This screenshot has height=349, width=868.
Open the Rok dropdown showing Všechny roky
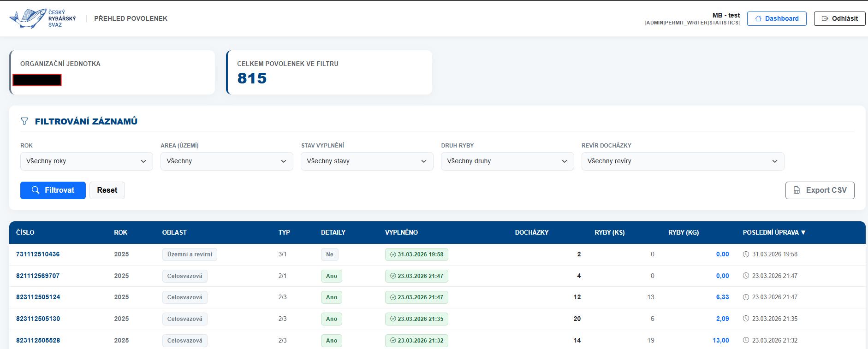86,161
